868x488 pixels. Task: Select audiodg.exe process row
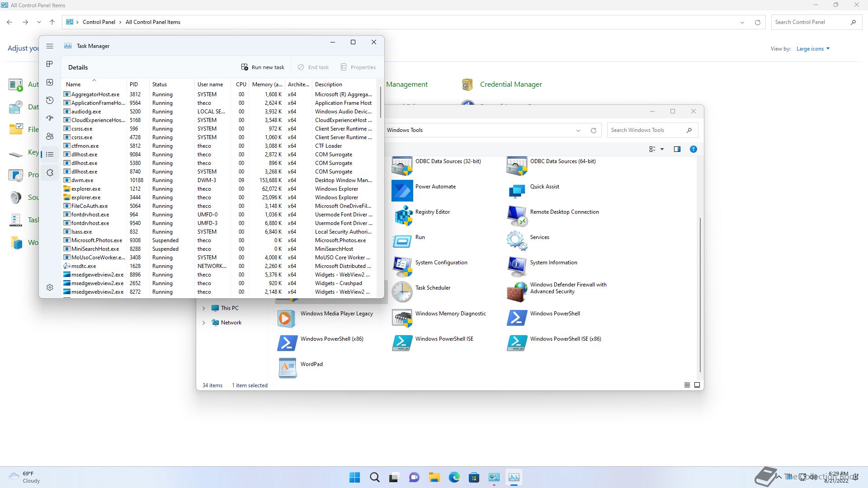pyautogui.click(x=219, y=112)
